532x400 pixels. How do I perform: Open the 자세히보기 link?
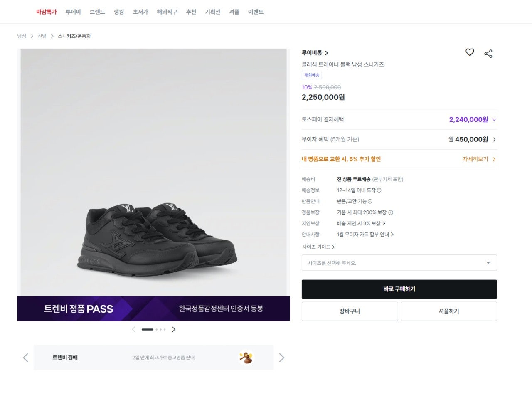pyautogui.click(x=479, y=159)
